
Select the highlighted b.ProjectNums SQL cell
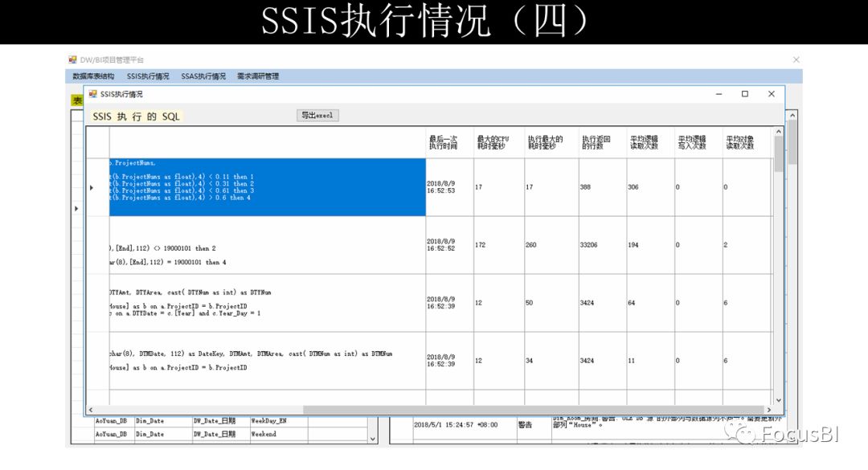pos(268,187)
